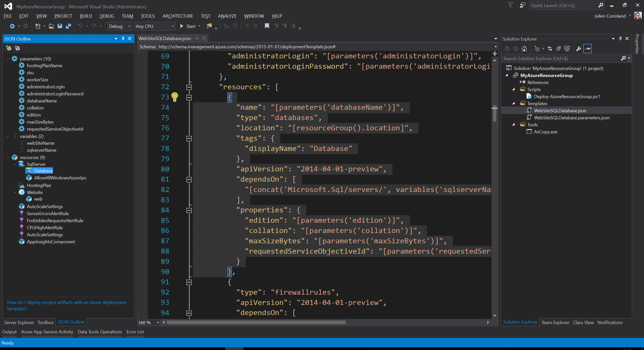Collapse the dependsOn block at line 81
644x350 pixels.
coord(189,180)
